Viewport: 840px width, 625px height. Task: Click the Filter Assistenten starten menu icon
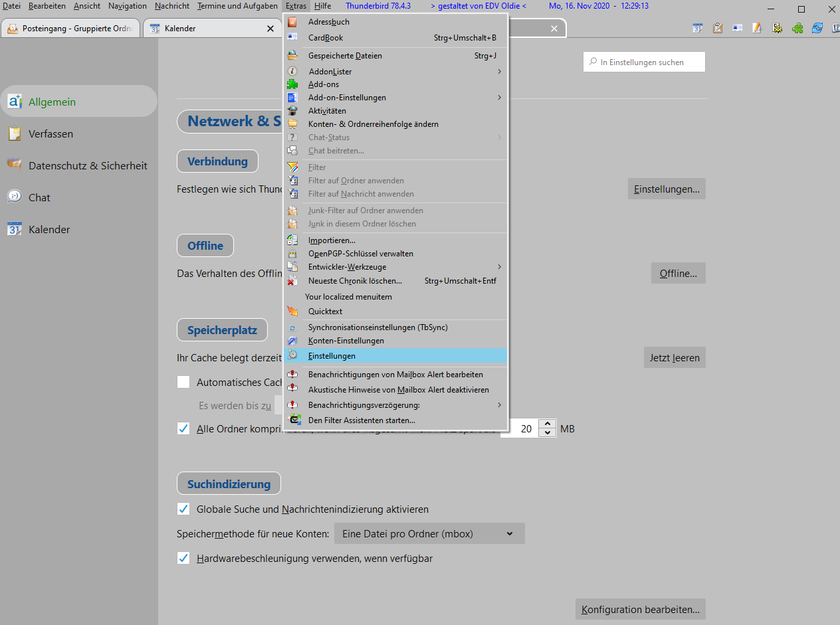(295, 420)
